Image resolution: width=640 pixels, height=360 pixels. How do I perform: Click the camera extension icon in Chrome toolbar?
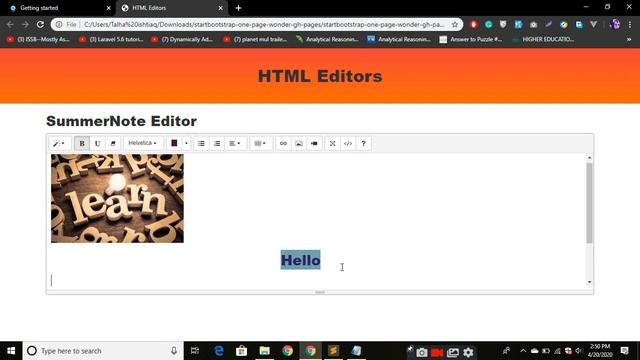[x=533, y=25]
